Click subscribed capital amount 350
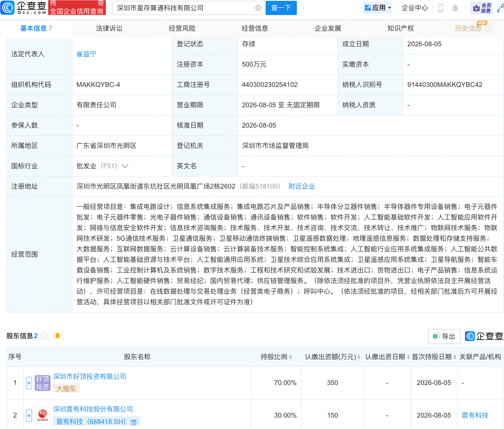 click(x=332, y=383)
